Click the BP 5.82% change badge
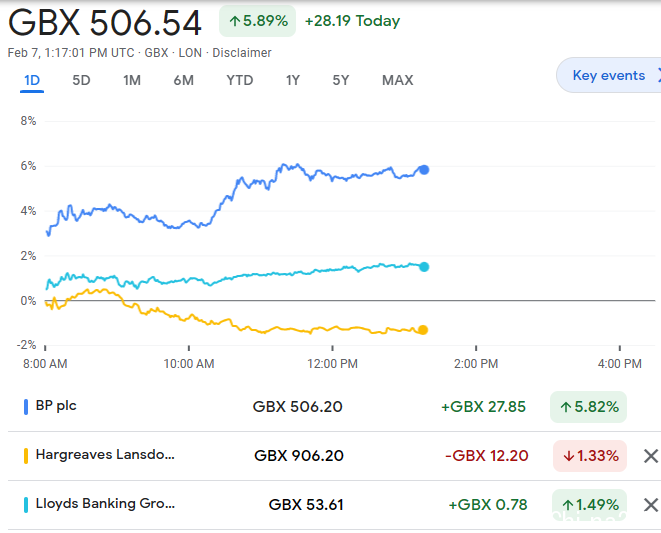This screenshot has height=533, width=661. [x=588, y=407]
